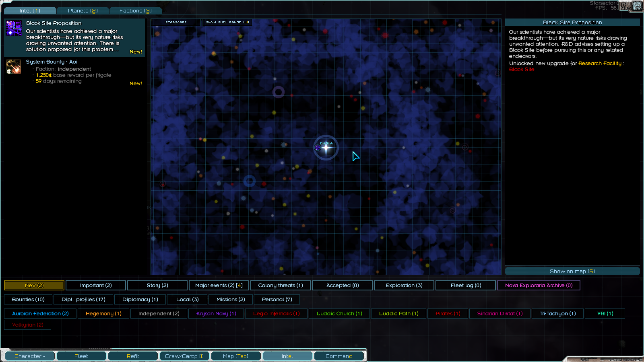
Task: Click the blue ring star marker on map
Action: click(x=250, y=181)
